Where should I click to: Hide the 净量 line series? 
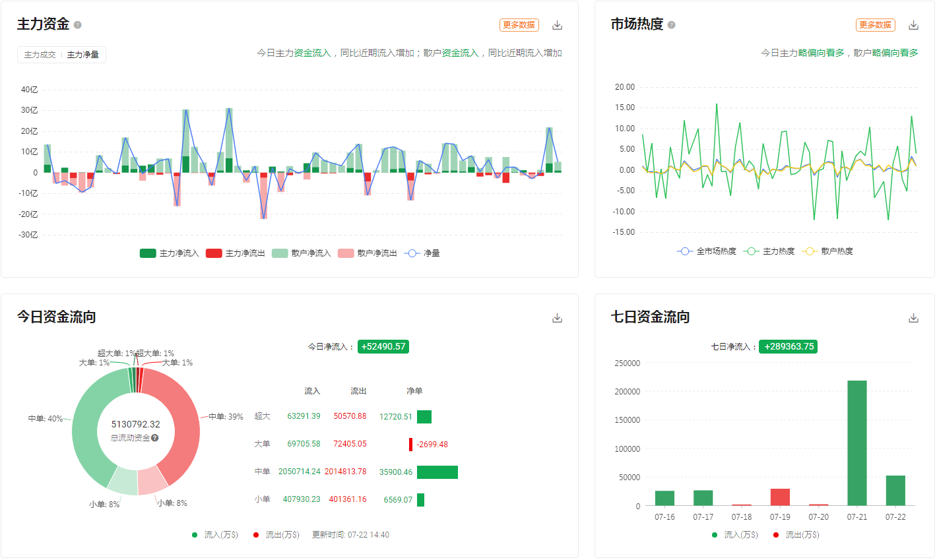point(423,253)
